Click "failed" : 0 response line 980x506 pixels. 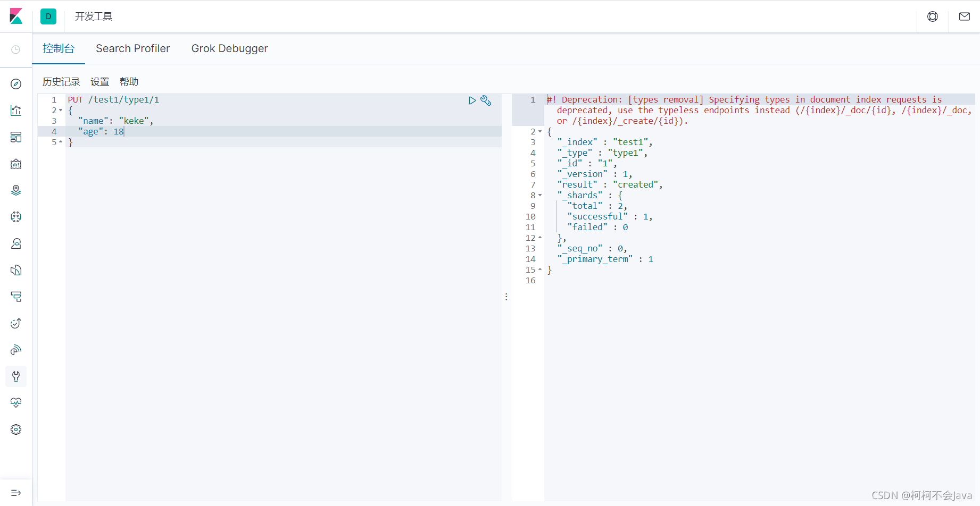click(597, 227)
